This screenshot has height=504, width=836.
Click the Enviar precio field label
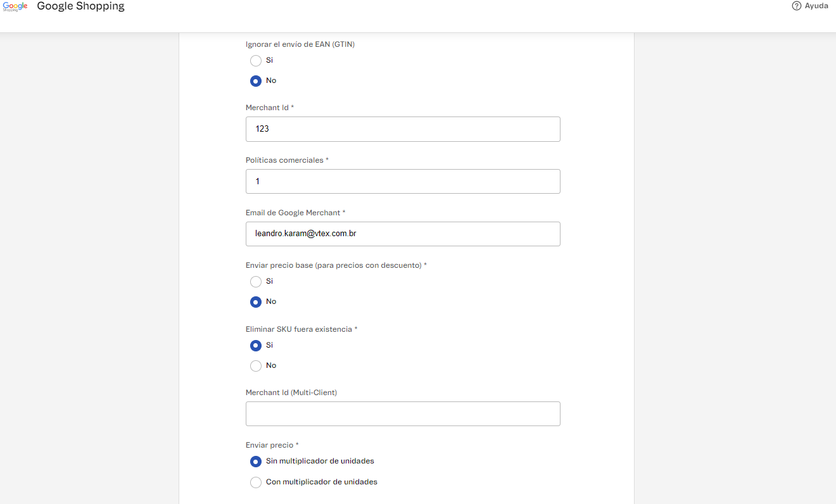pyautogui.click(x=272, y=446)
